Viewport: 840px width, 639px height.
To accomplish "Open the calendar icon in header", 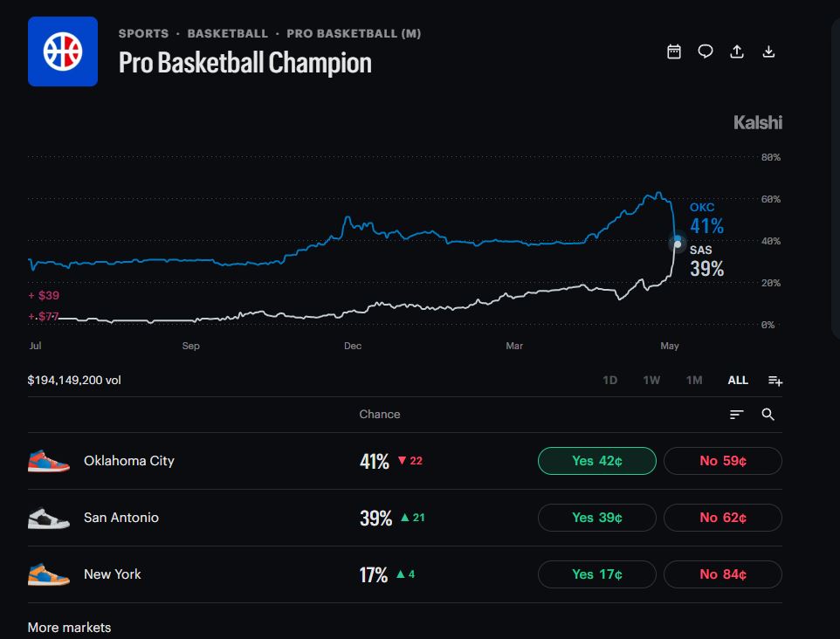I will [674, 52].
